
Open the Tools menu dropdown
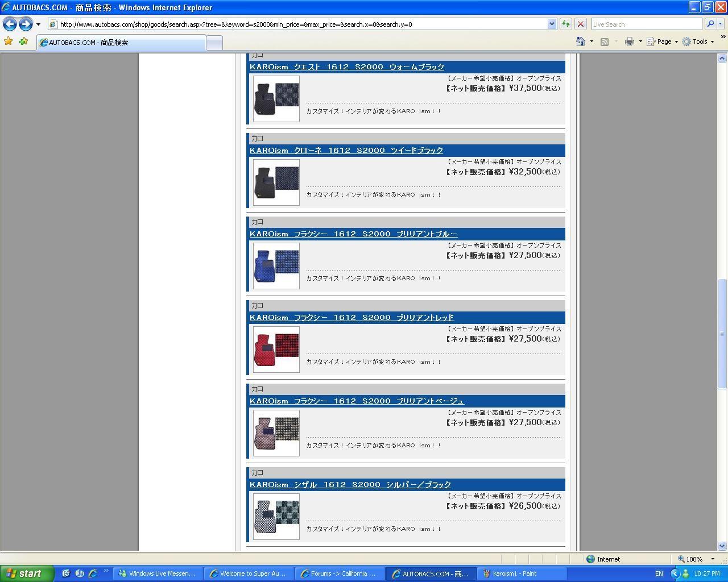tap(698, 41)
